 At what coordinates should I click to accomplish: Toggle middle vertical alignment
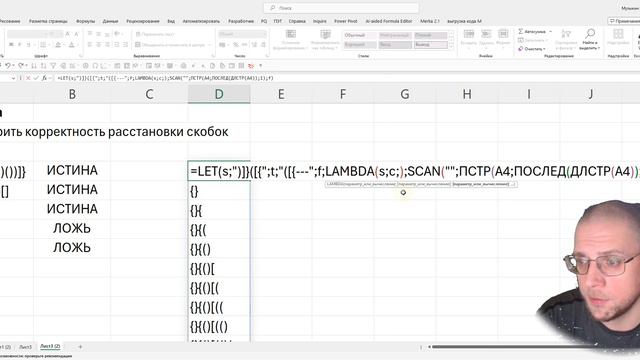click(98, 34)
